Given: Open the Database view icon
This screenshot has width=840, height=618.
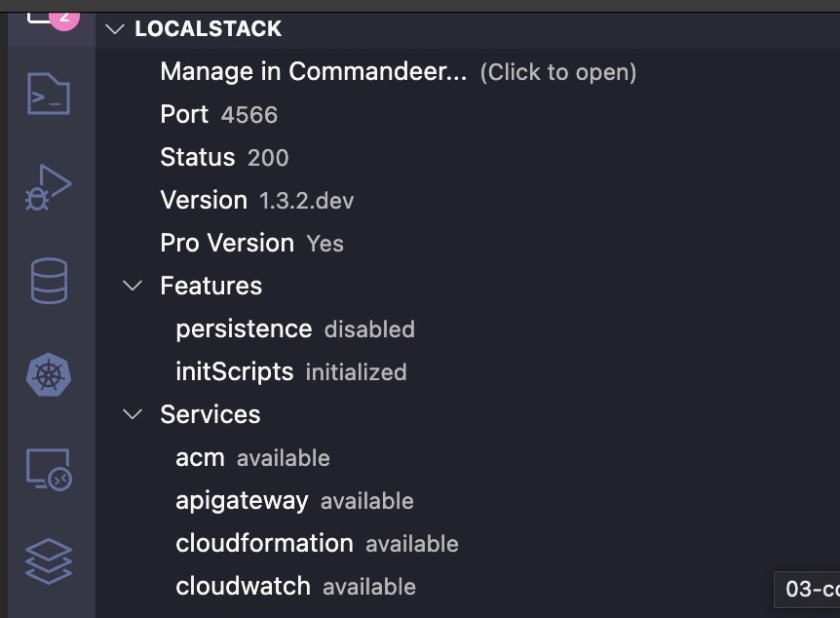Looking at the screenshot, I should pos(49,281).
